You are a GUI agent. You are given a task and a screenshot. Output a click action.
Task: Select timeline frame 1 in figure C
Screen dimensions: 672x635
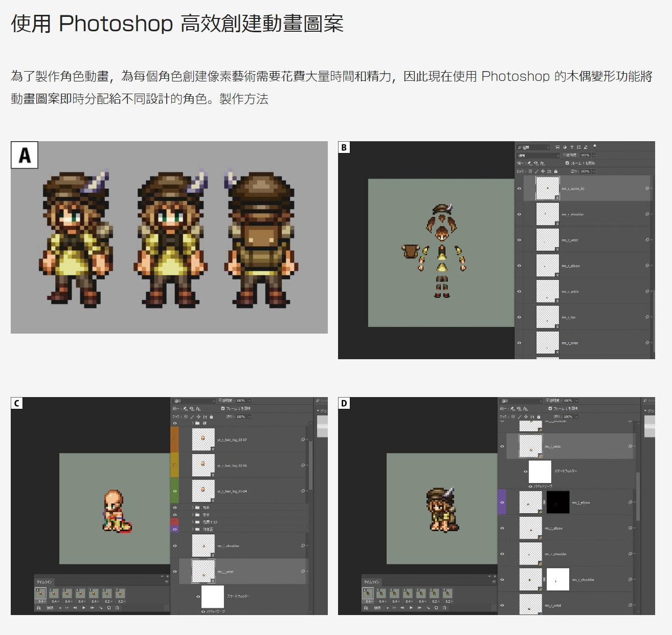[41, 594]
